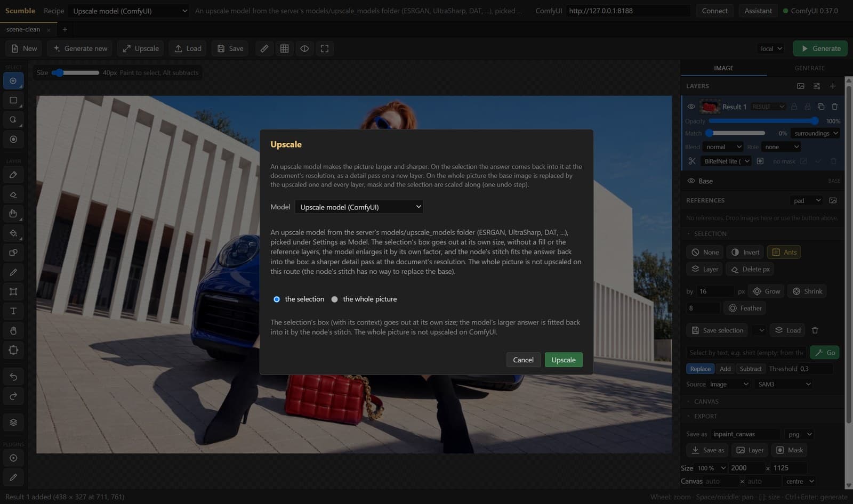Add a reference image via References picture icon
This screenshot has height=504, width=853.
833,200
